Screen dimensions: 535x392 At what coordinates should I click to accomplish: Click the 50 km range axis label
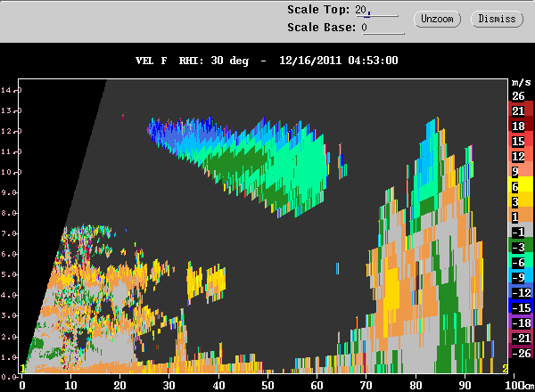coord(267,386)
